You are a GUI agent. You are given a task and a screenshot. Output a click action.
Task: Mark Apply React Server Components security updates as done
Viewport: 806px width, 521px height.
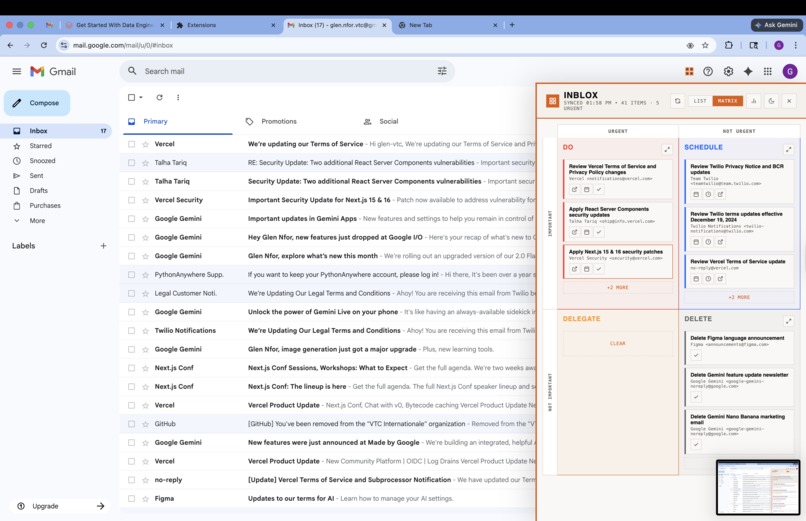[598, 232]
